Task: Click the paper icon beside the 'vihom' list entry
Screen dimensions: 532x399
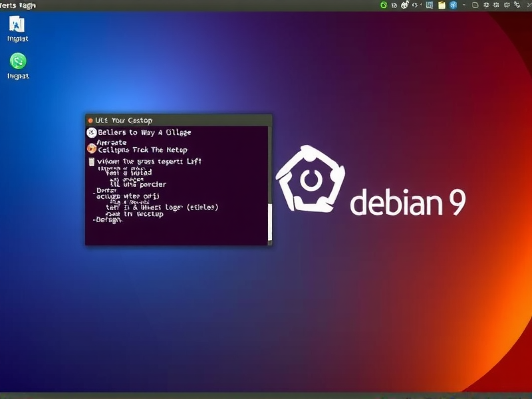Action: coord(90,160)
